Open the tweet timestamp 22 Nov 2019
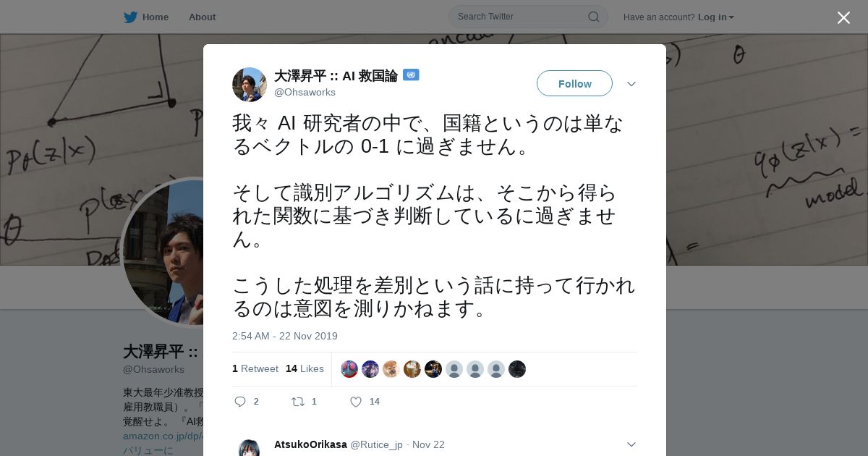Screen dimensions: 868x456 click(285, 336)
